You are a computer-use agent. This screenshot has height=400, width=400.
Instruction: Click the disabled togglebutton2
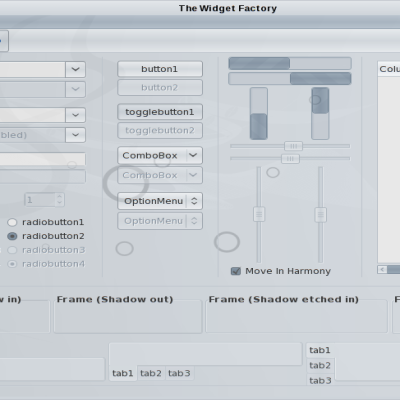point(160,130)
